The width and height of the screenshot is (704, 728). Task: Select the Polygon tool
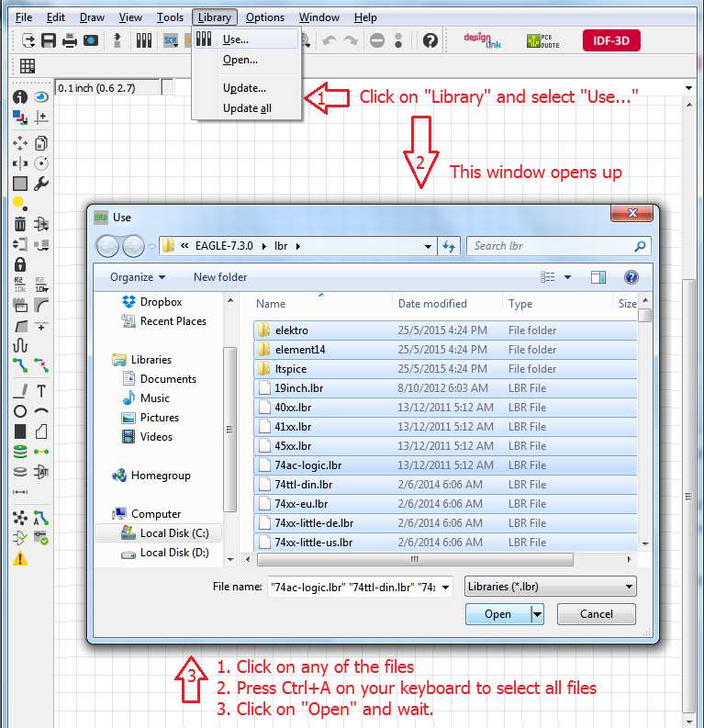(41, 431)
